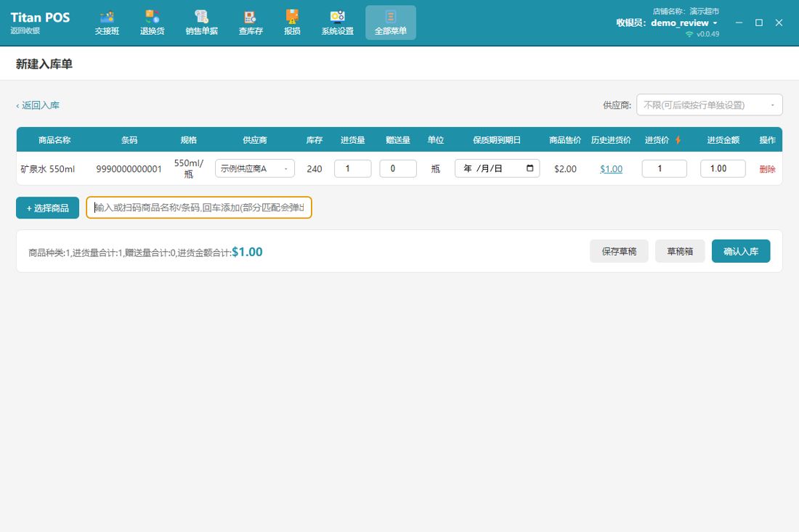799x532 pixels.
Task: Open the calendar icon in expiry date field
Action: point(530,168)
